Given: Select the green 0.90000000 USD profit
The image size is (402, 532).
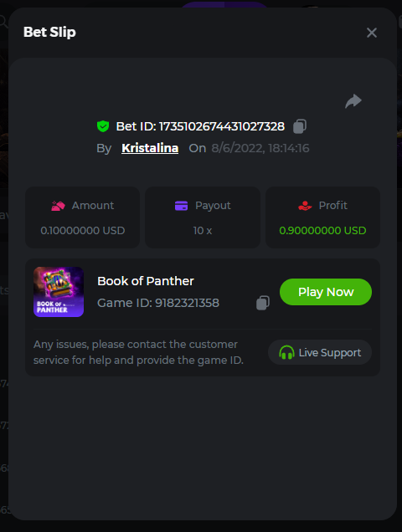Looking at the screenshot, I should [x=322, y=231].
